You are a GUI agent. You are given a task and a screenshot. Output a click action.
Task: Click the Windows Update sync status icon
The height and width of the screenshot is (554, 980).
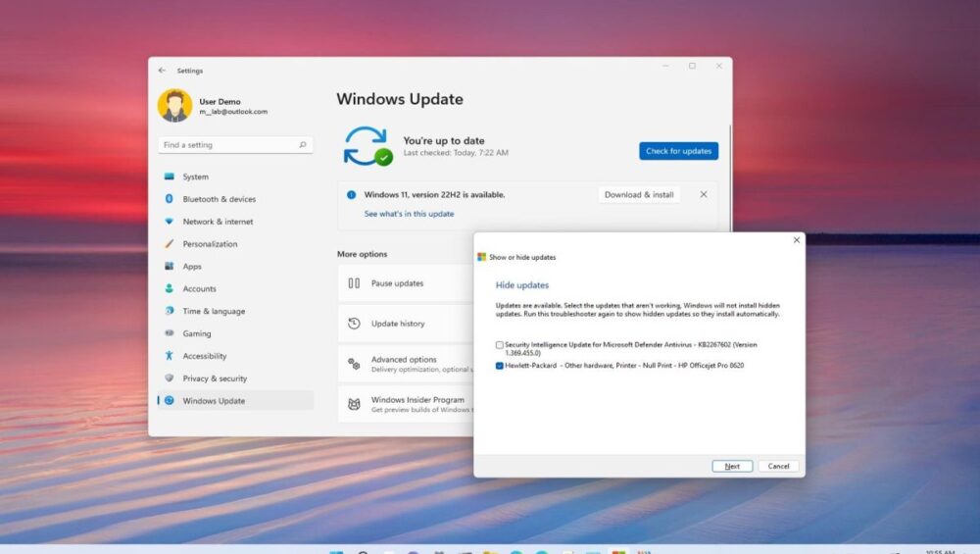click(367, 146)
